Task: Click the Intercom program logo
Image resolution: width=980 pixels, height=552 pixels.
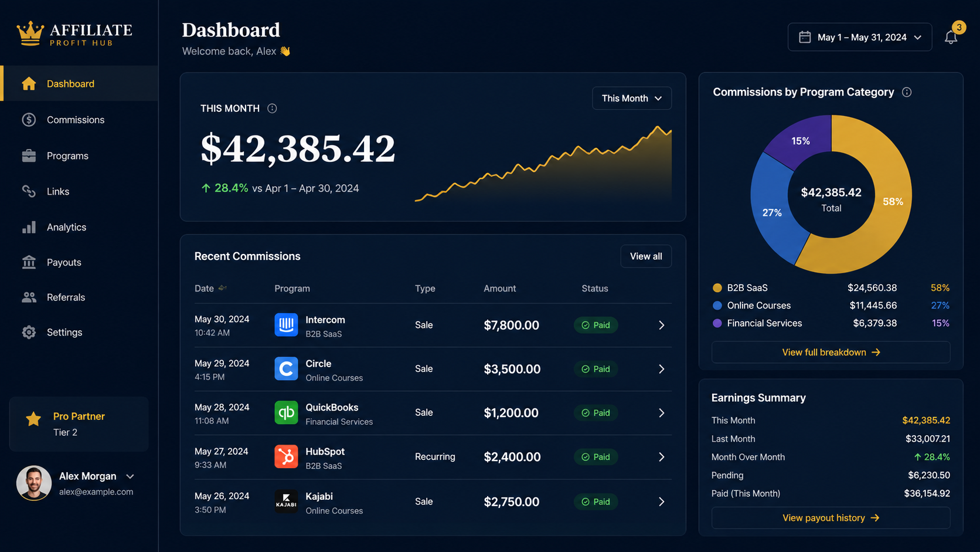Action: [x=286, y=325]
